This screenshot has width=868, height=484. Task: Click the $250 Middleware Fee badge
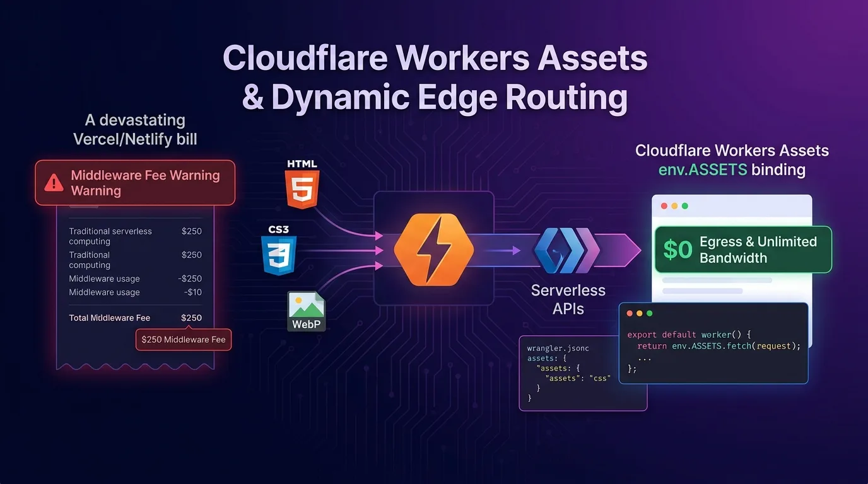click(184, 340)
